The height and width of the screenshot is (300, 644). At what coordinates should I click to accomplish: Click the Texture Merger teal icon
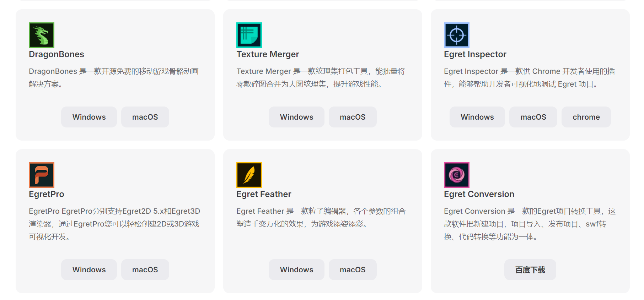[249, 35]
